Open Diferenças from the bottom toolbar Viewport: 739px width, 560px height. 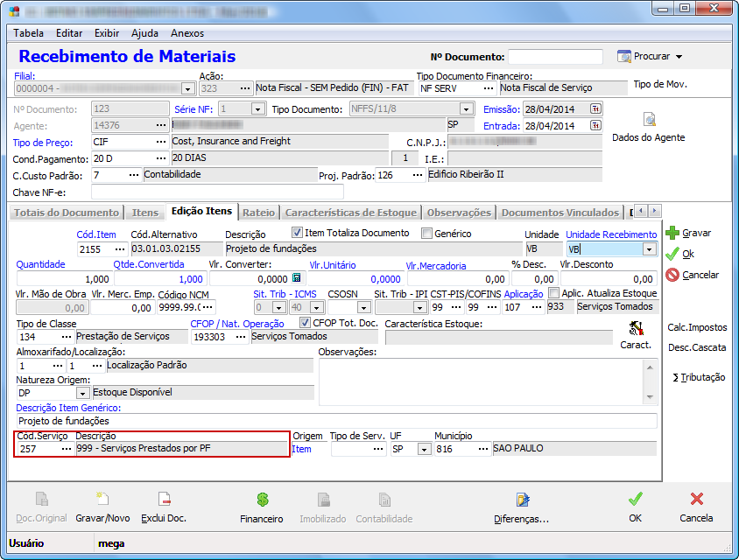click(x=522, y=500)
